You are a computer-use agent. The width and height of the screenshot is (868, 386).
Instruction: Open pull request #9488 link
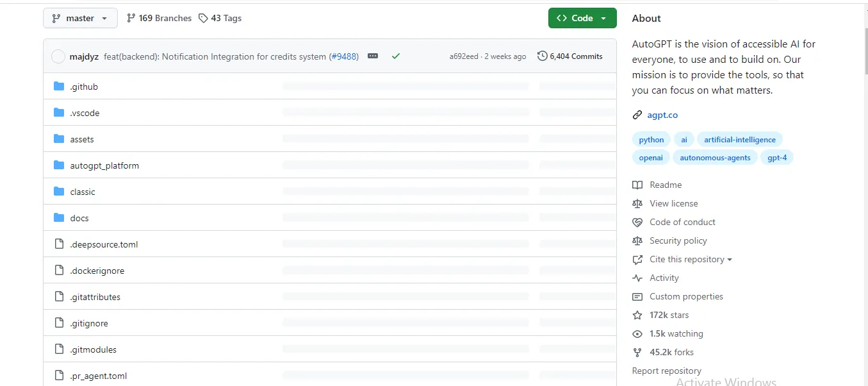tap(344, 56)
